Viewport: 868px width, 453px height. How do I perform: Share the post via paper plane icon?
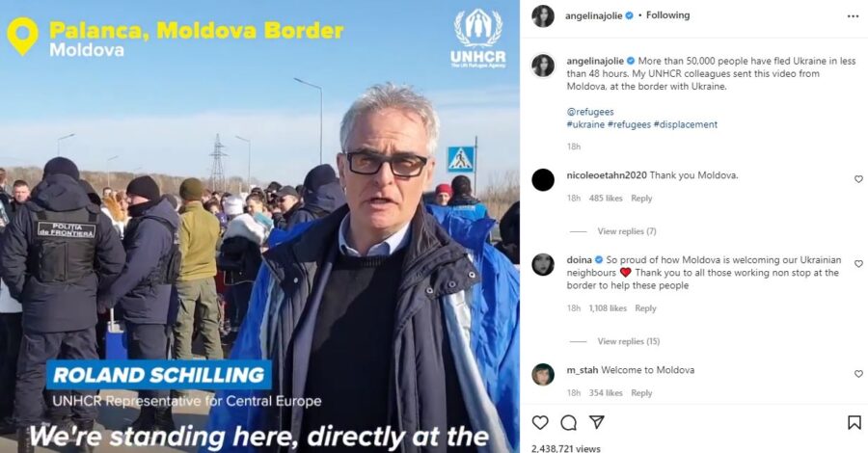pos(597,422)
